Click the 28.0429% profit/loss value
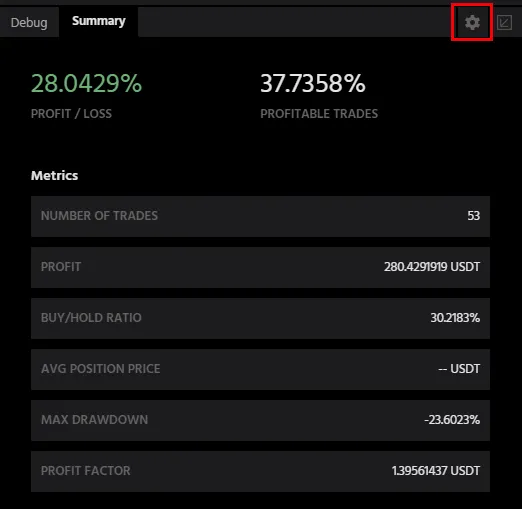 pos(86,83)
